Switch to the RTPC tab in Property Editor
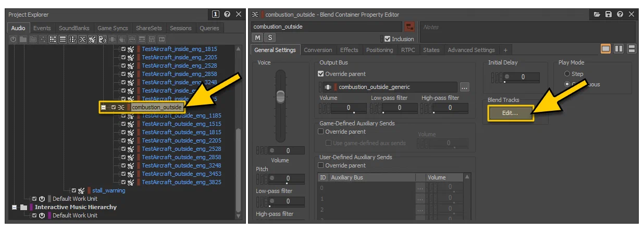 click(x=408, y=50)
